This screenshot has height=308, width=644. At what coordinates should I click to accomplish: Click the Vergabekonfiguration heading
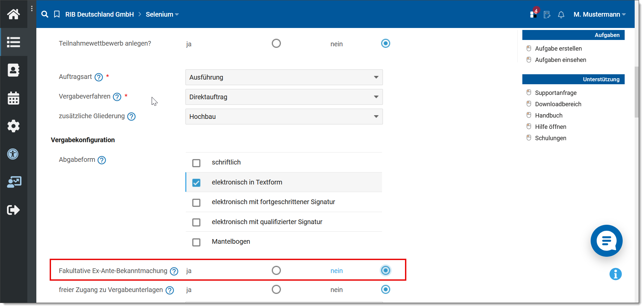83,140
